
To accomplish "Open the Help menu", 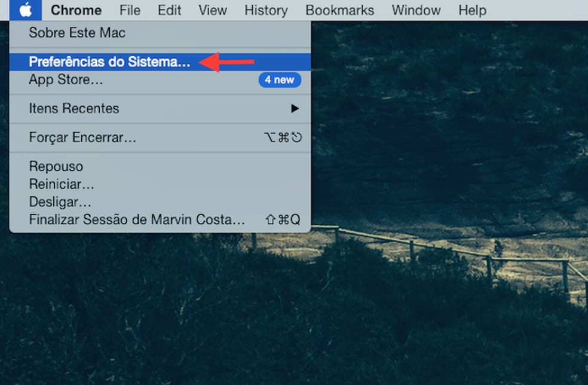I will pyautogui.click(x=472, y=10).
